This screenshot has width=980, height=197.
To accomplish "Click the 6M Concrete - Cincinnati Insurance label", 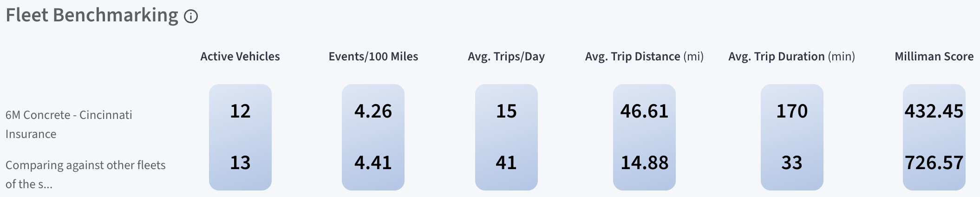I will tap(69, 125).
